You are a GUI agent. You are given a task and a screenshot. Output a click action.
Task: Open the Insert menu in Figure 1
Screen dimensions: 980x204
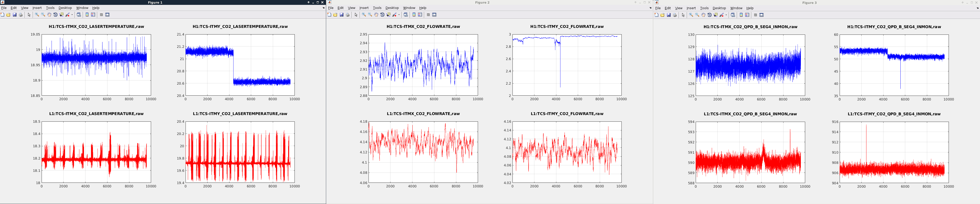(x=37, y=8)
